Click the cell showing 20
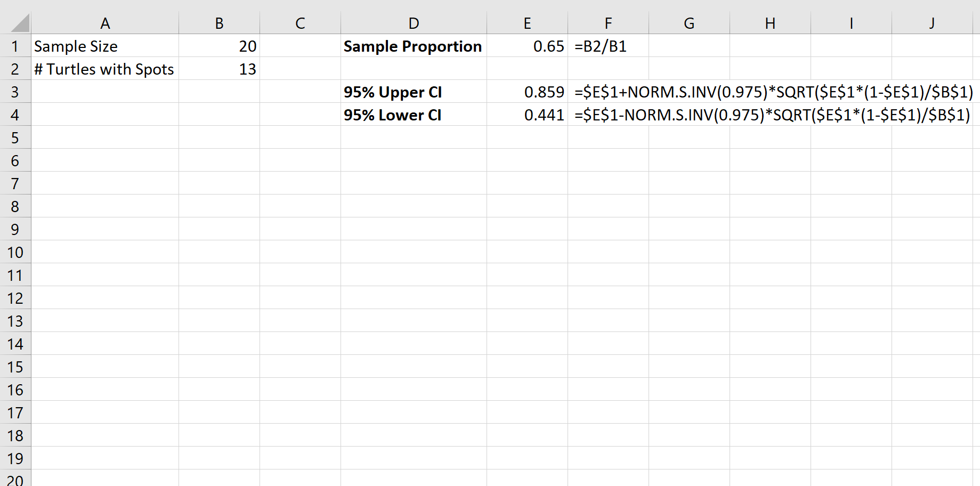980x486 pixels. tap(219, 46)
